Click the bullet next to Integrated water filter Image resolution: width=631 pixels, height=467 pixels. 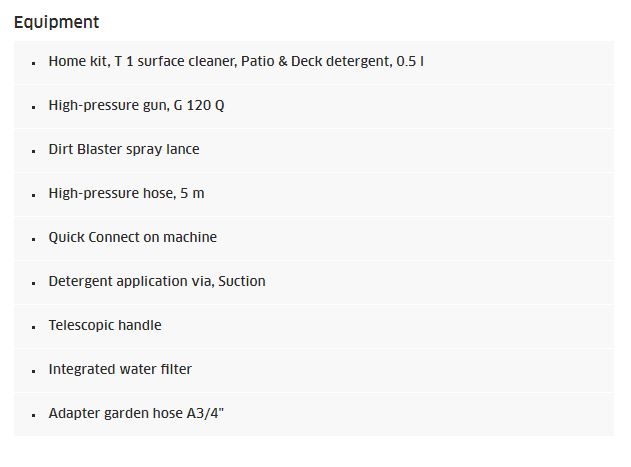(x=33, y=371)
